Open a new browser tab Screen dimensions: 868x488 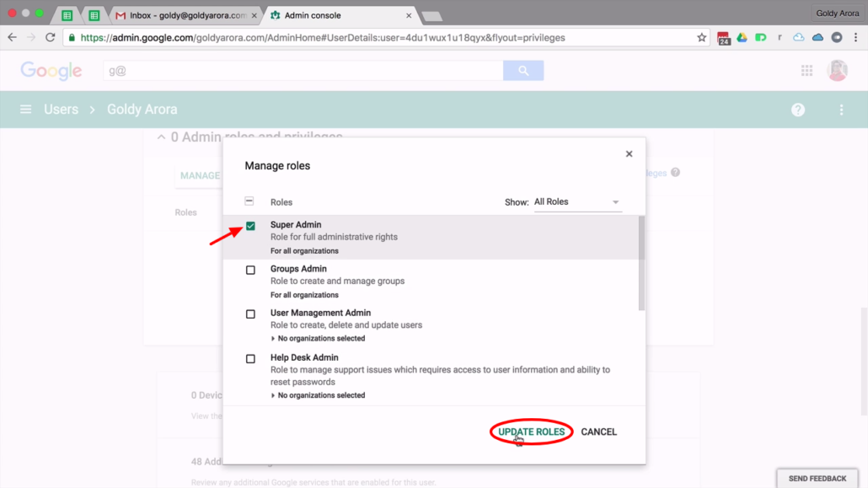point(431,17)
